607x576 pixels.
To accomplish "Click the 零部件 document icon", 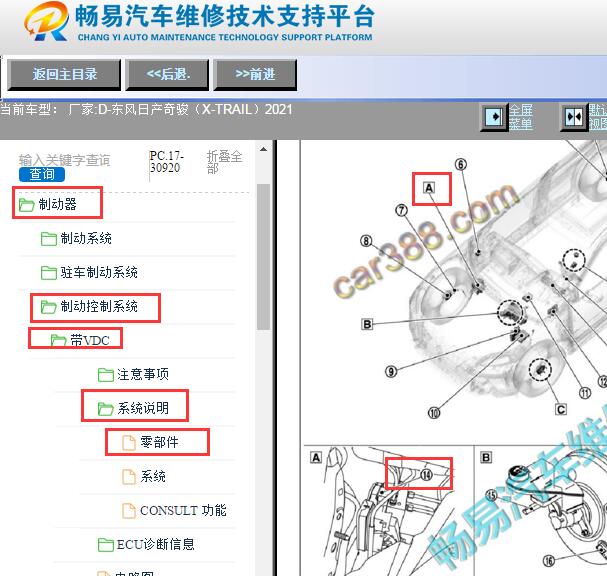I will (129, 442).
